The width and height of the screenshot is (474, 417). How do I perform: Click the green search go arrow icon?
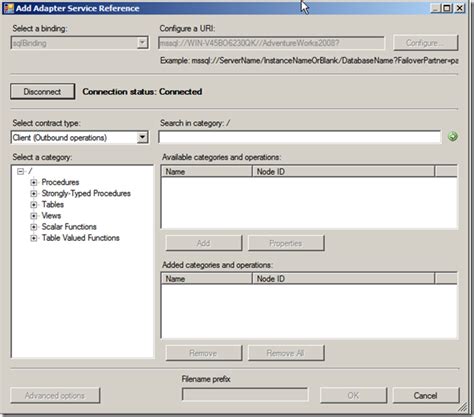[x=452, y=136]
